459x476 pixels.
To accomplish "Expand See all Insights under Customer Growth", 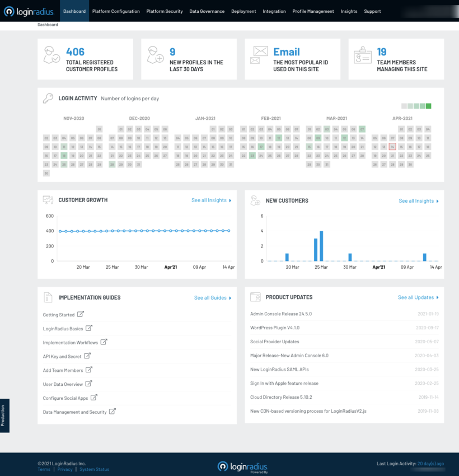I will (x=211, y=200).
